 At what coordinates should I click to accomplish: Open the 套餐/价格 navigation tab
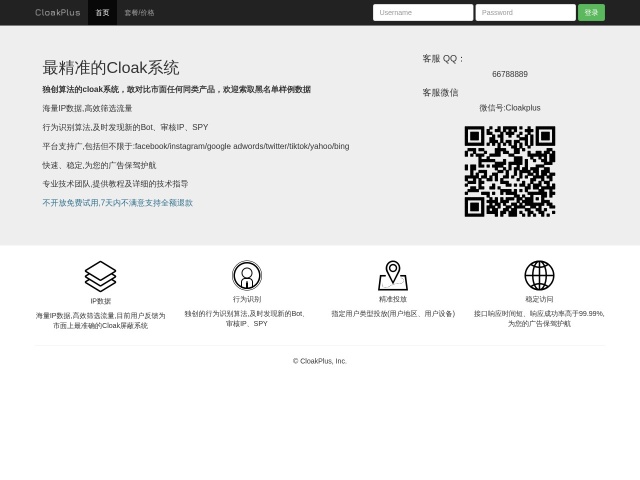pos(139,13)
